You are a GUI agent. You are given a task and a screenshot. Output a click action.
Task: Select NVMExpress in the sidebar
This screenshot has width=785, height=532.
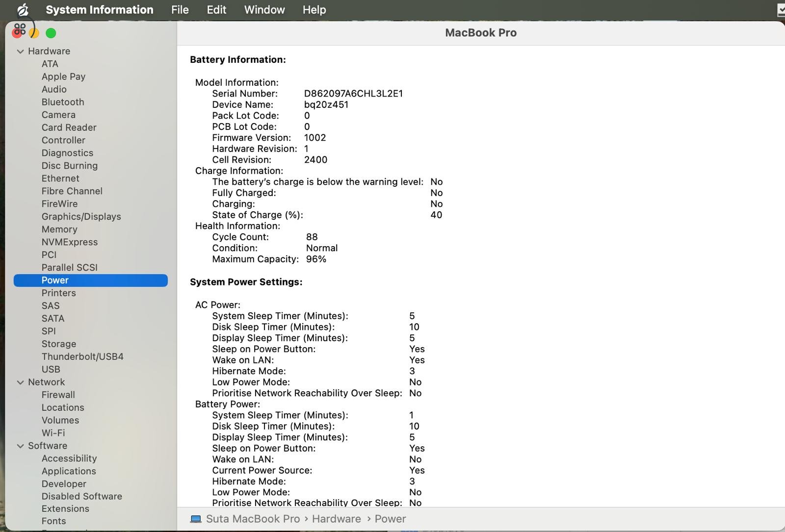pyautogui.click(x=70, y=242)
